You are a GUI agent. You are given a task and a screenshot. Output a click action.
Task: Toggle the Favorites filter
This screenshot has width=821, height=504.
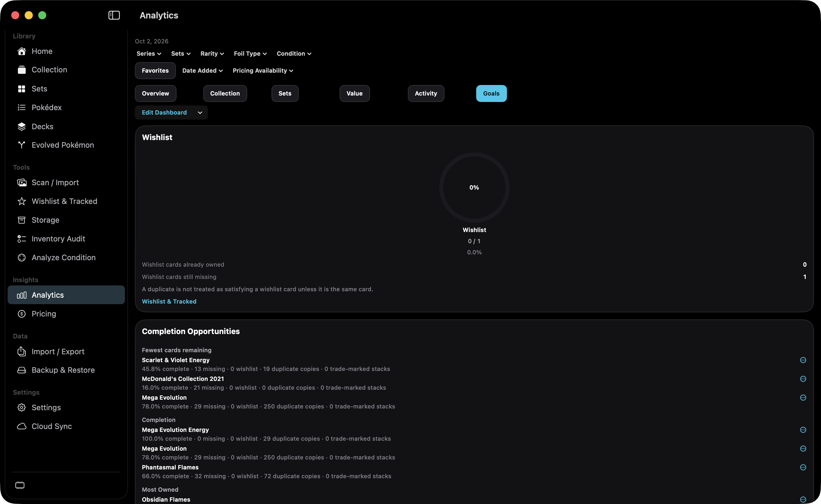155,71
